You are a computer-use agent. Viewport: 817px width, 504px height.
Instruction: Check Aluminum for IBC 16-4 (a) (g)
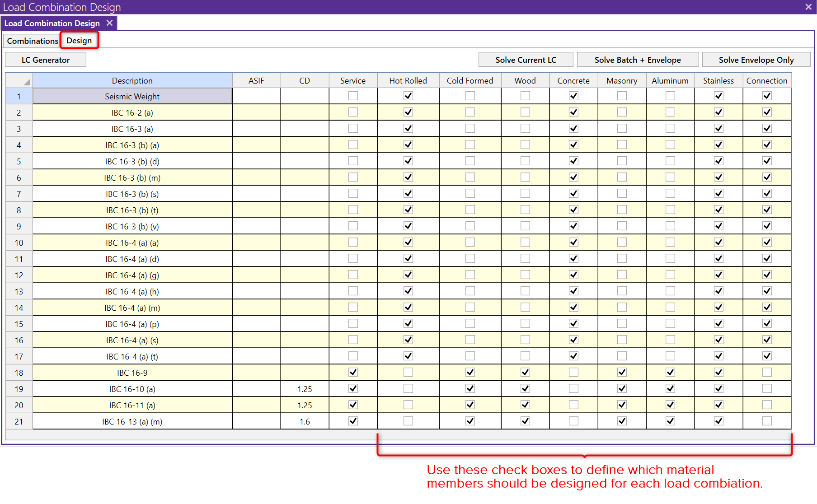click(670, 275)
